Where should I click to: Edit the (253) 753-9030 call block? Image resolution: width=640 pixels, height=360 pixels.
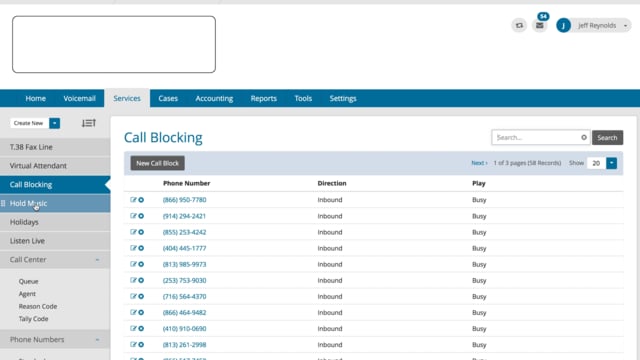tap(133, 280)
